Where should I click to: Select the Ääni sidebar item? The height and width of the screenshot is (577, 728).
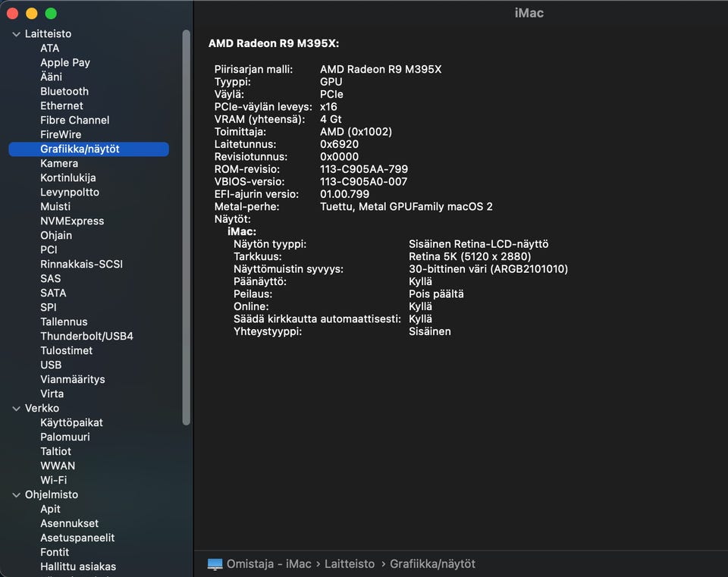pyautogui.click(x=51, y=77)
